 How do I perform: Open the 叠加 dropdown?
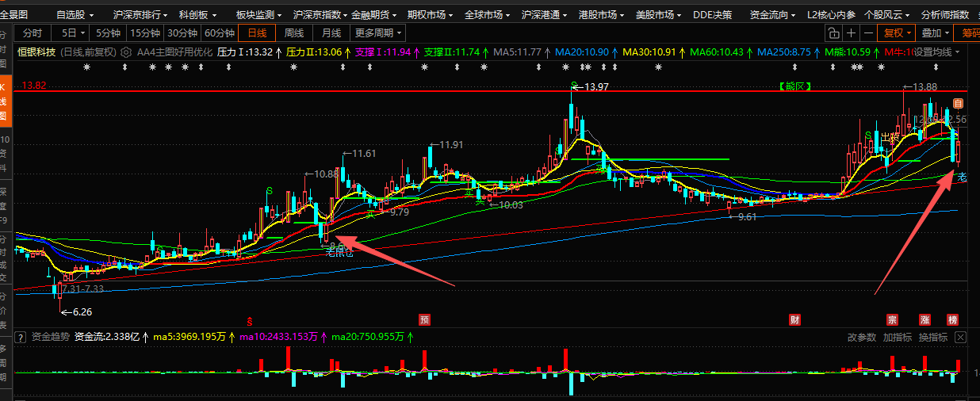click(x=935, y=33)
